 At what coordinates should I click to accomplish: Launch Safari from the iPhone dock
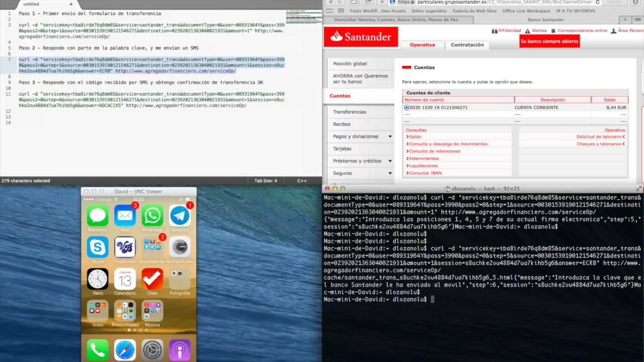click(125, 350)
